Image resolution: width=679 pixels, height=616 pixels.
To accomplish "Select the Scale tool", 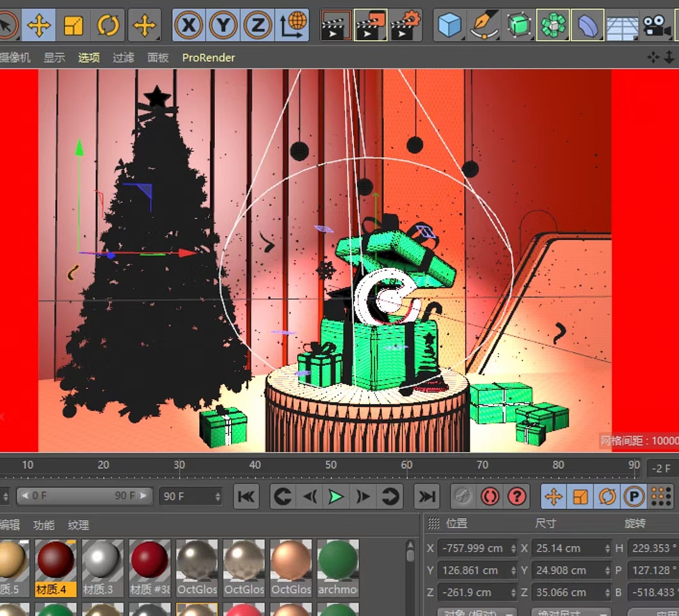I will pos(72,24).
